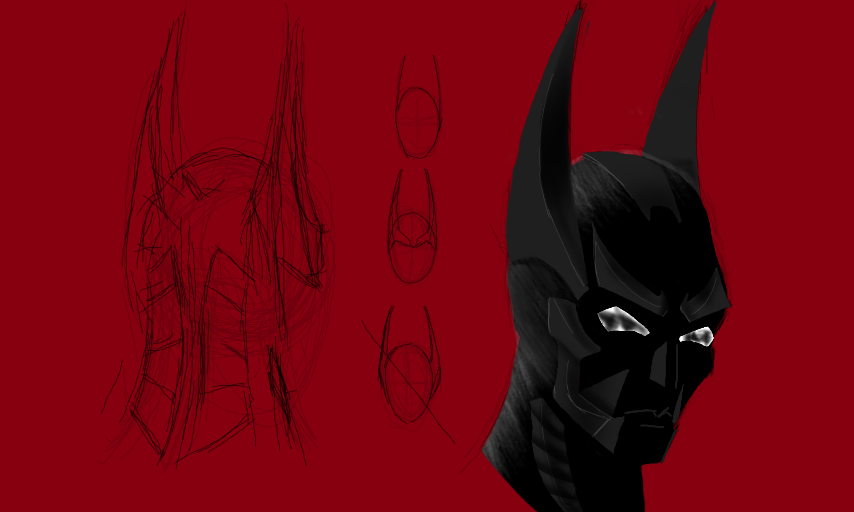Viewport: 854px width, 512px height.
Task: Click the mouth of the painted mask
Action: 648,416
